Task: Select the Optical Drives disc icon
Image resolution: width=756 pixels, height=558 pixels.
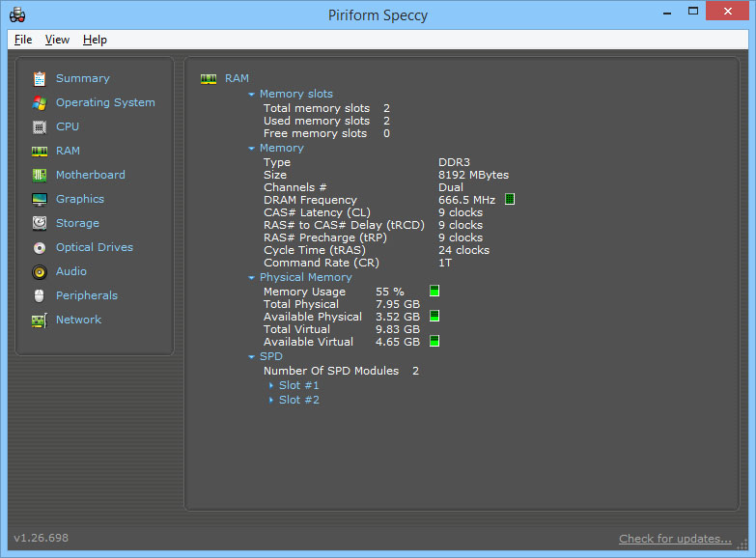Action: [39, 248]
